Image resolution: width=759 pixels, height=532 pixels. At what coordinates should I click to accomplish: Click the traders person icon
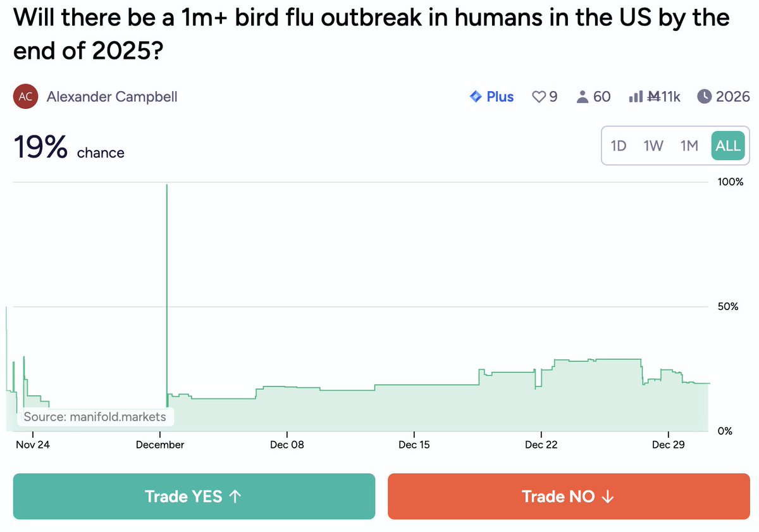click(x=583, y=97)
